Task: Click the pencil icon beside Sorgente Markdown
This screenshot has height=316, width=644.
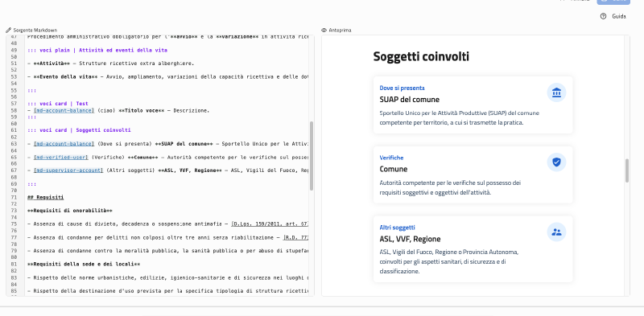Action: (8, 31)
